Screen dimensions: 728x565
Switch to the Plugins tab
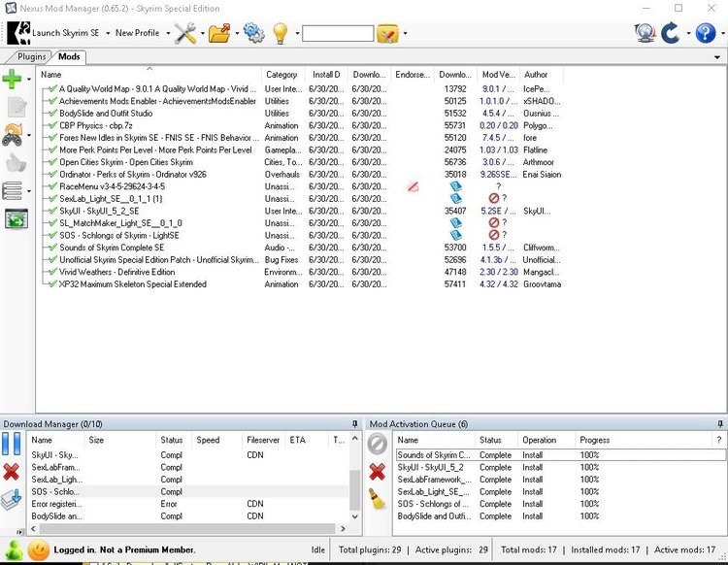31,56
